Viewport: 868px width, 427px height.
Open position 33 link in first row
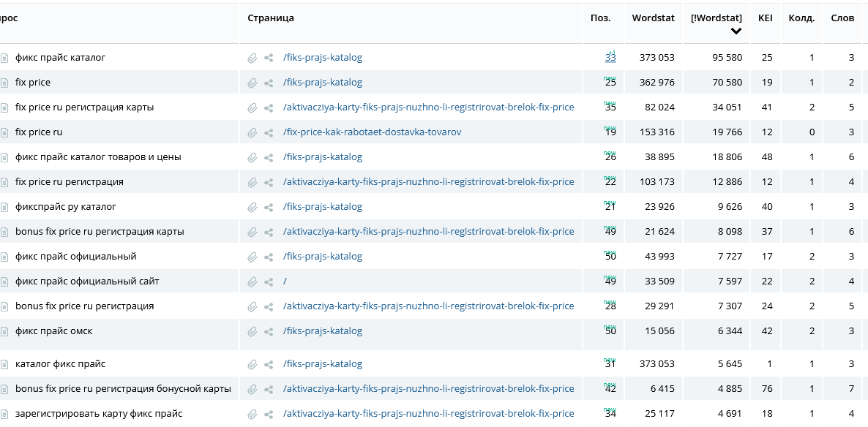click(x=610, y=58)
